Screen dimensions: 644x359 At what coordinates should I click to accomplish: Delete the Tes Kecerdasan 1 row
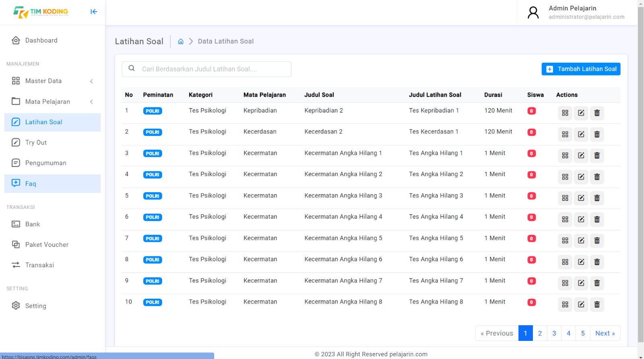pyautogui.click(x=597, y=134)
